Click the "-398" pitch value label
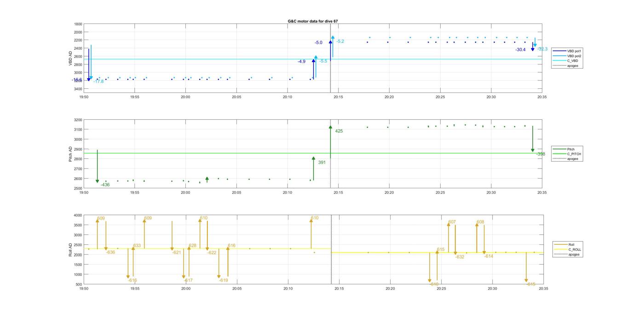Image resolution: width=644 pixels, height=319 pixels. pyautogui.click(x=540, y=154)
